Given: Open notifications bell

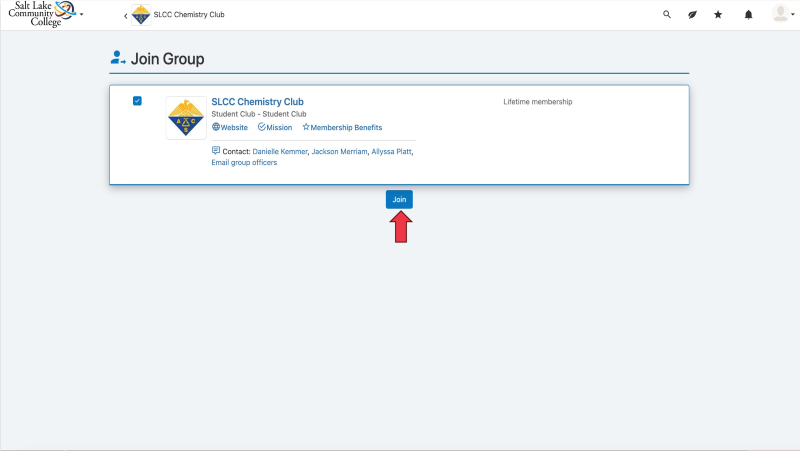Looking at the screenshot, I should tap(748, 15).
